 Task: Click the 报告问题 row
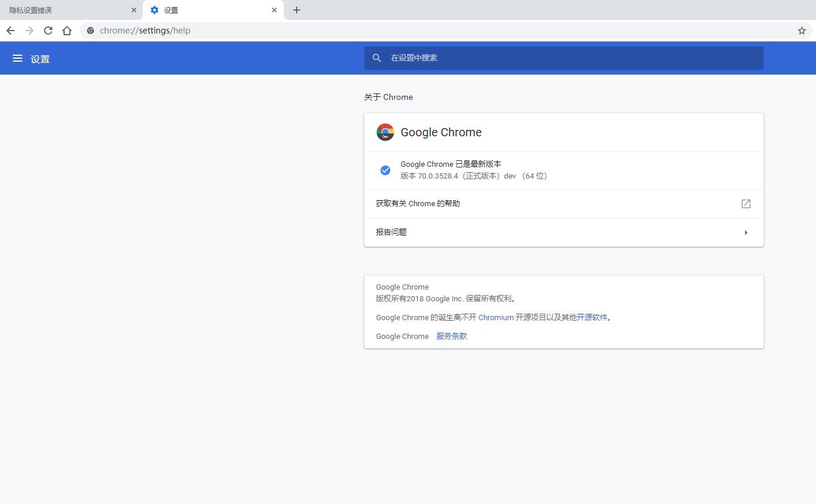pyautogui.click(x=564, y=233)
